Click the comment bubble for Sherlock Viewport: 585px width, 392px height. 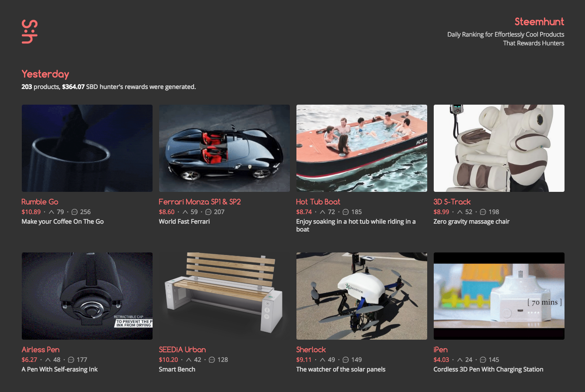[346, 360]
